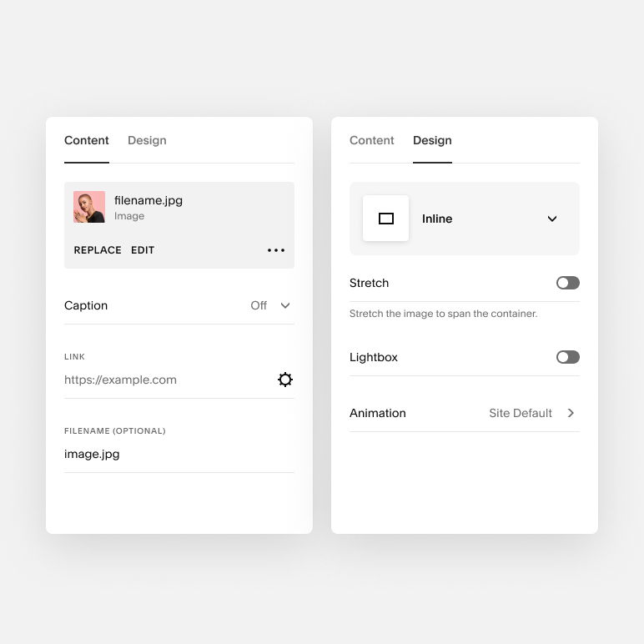Click the Site Default value text
The image size is (644, 644).
click(521, 413)
